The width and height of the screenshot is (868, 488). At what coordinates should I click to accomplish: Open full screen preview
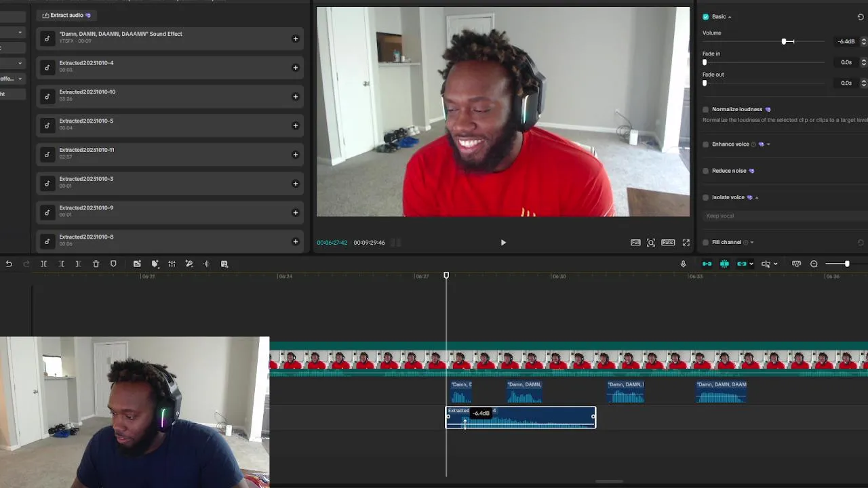(686, 243)
